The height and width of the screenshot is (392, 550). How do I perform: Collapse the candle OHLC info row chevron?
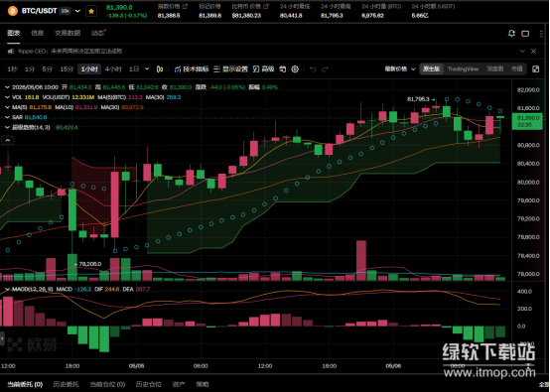pyautogui.click(x=7, y=87)
